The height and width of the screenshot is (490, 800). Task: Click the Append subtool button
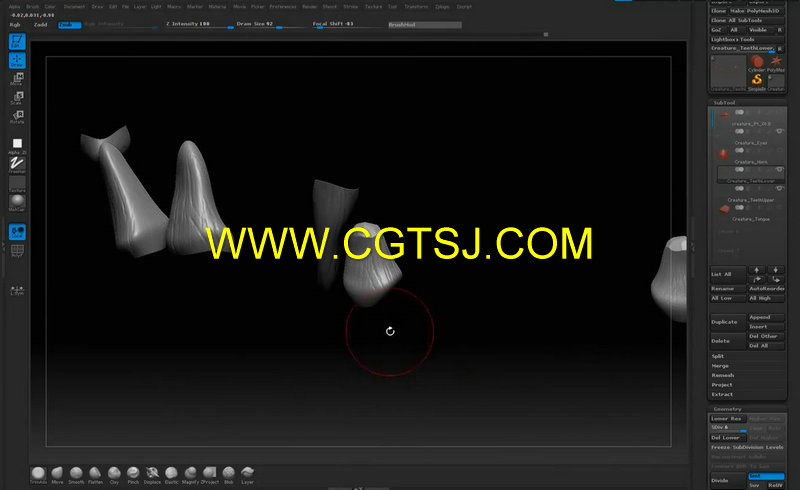(766, 317)
